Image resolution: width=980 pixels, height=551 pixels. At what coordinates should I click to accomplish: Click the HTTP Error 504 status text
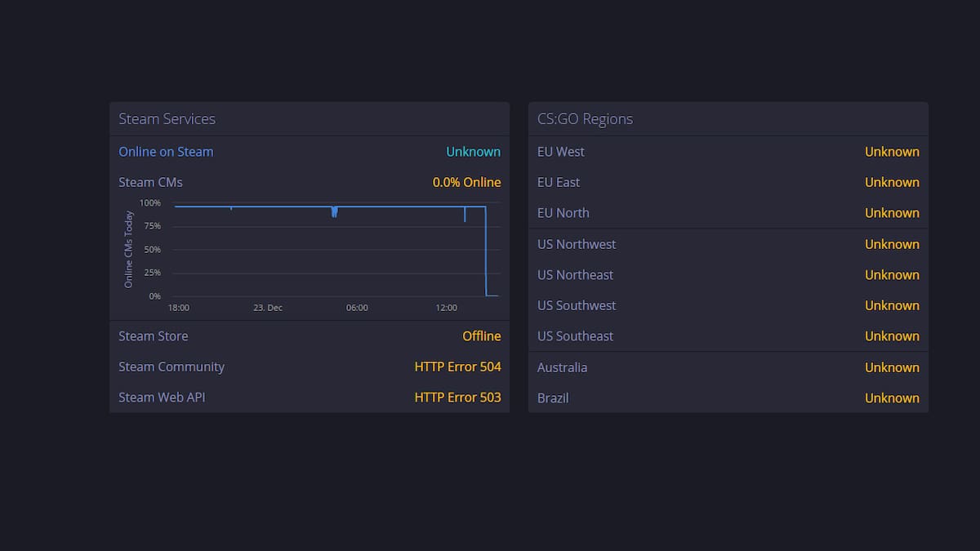pos(457,367)
